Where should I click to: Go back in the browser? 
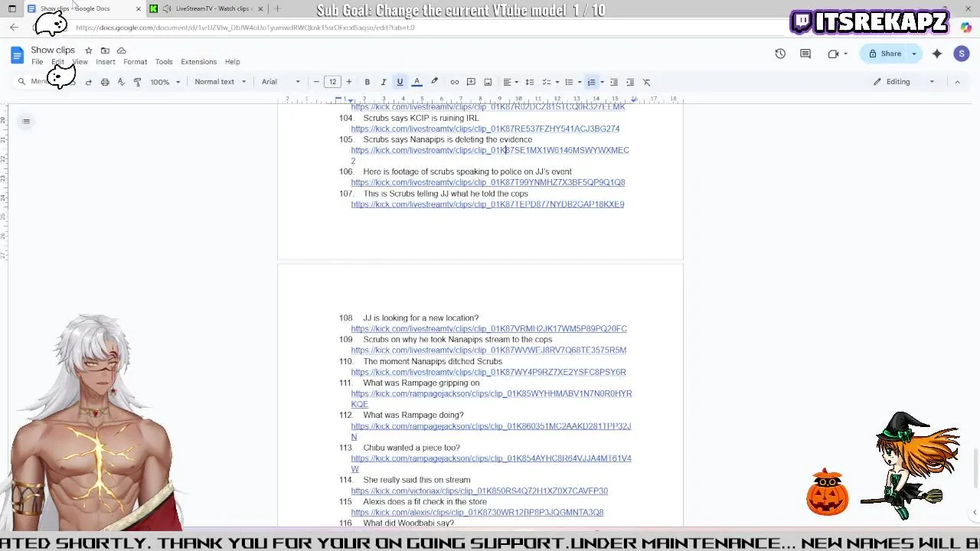[14, 28]
